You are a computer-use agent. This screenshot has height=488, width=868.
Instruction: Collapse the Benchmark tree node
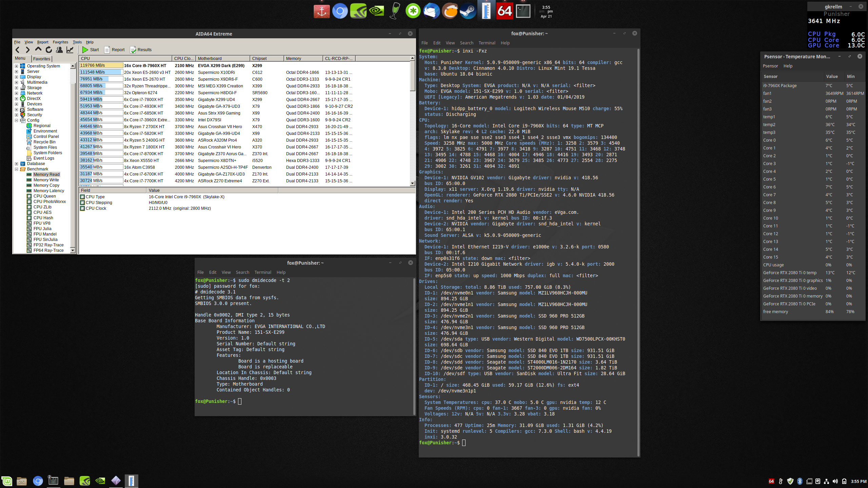click(x=16, y=169)
